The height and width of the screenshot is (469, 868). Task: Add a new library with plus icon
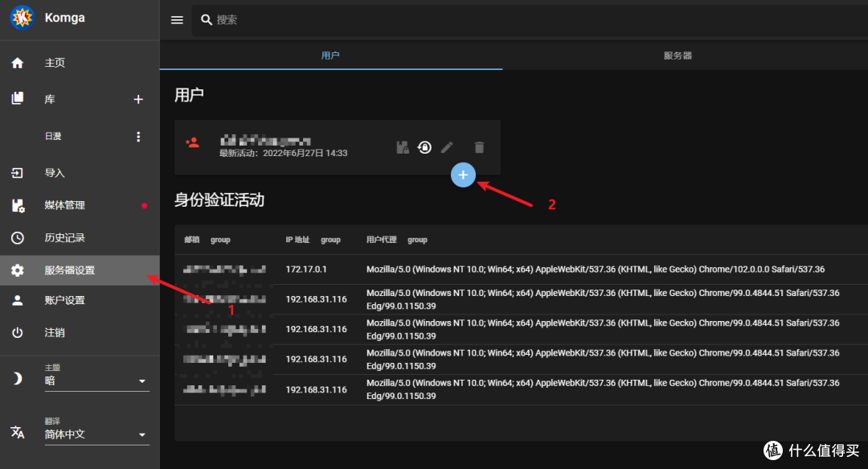pyautogui.click(x=138, y=100)
